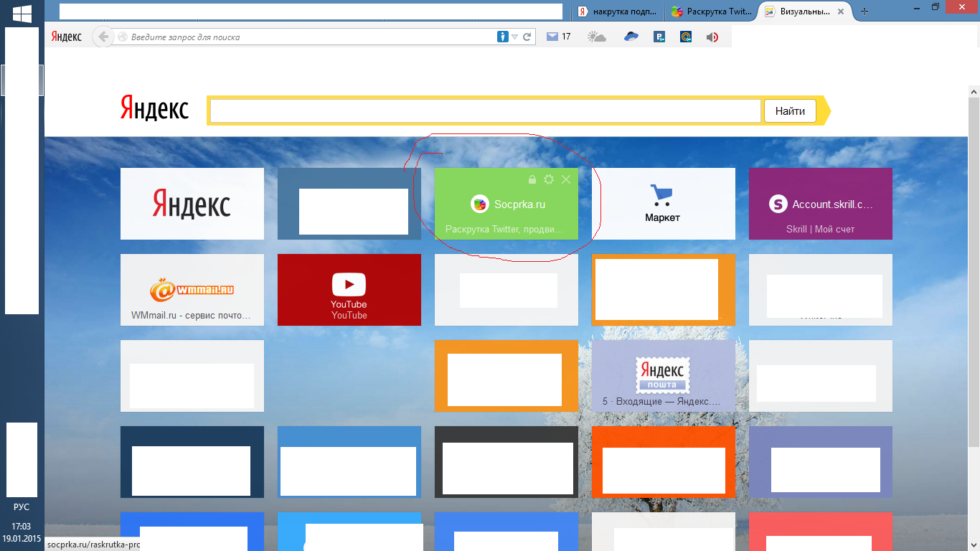The width and height of the screenshot is (980, 551).
Task: Click the Найти search button
Action: click(x=790, y=110)
